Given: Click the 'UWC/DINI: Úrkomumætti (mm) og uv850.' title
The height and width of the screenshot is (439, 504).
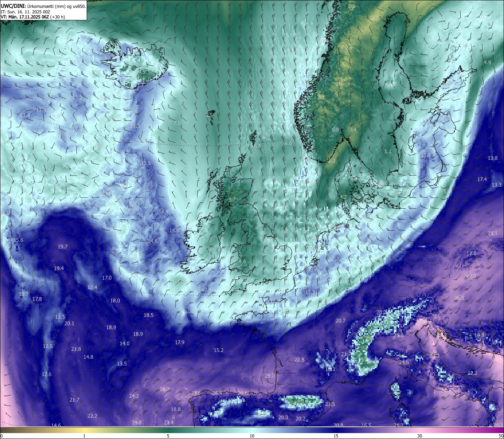Looking at the screenshot, I should (43, 6).
